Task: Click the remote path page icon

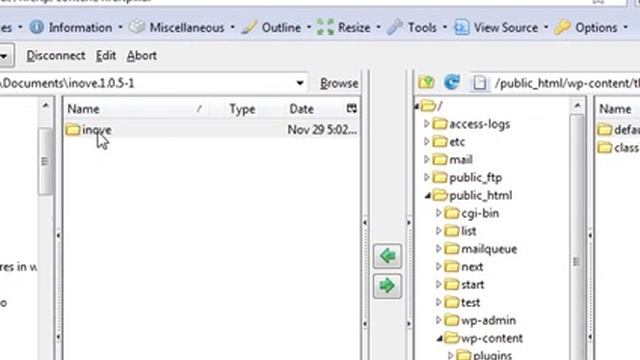Action: pos(480,83)
